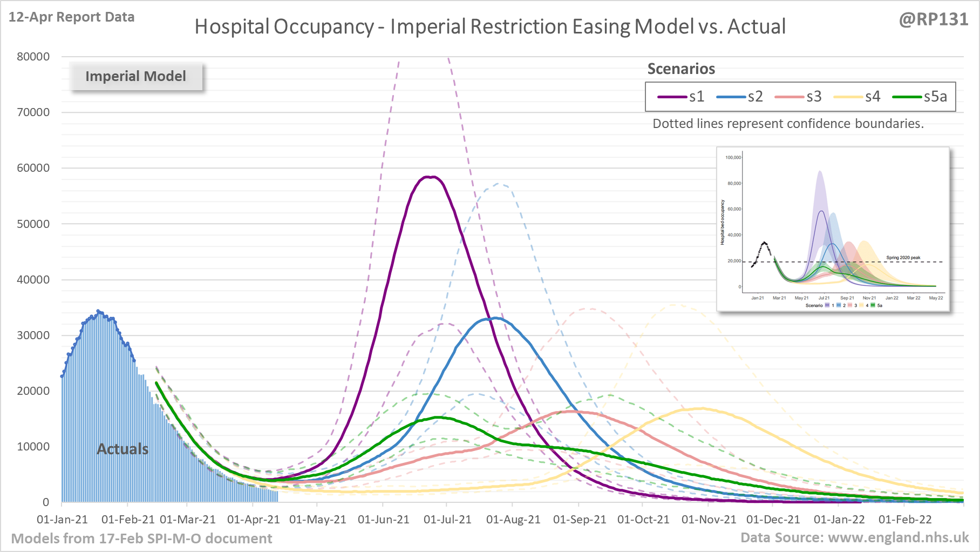Select the s2 blue legend entry

[739, 97]
